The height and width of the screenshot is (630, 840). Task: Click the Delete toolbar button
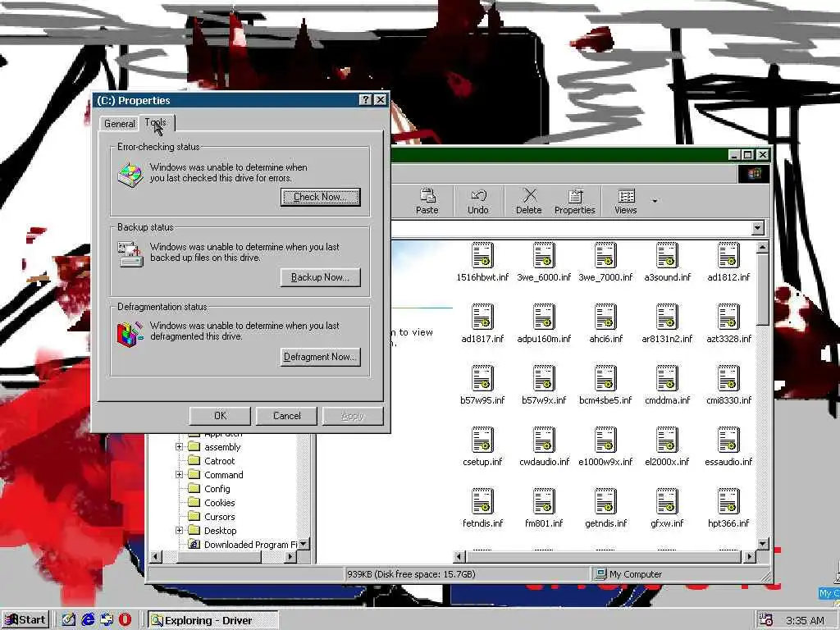click(x=529, y=202)
